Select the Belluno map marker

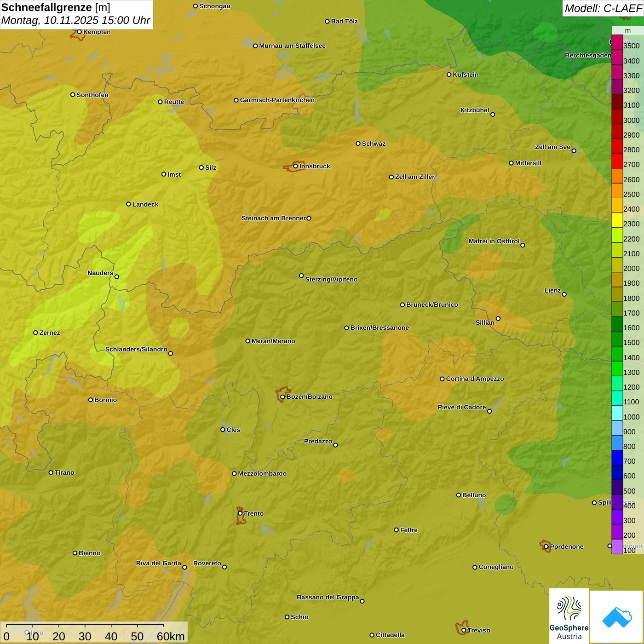pos(459,495)
